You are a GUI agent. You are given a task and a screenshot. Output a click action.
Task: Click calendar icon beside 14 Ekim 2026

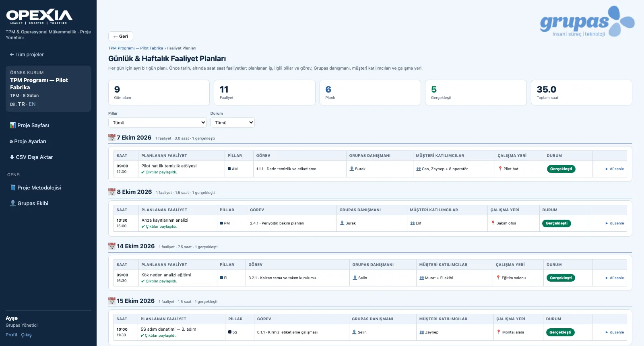pyautogui.click(x=112, y=246)
